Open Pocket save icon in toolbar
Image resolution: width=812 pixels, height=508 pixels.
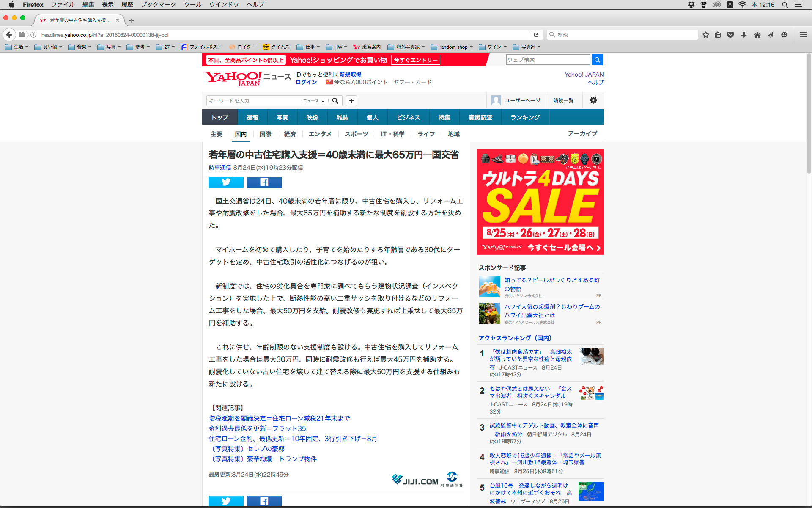tap(730, 35)
